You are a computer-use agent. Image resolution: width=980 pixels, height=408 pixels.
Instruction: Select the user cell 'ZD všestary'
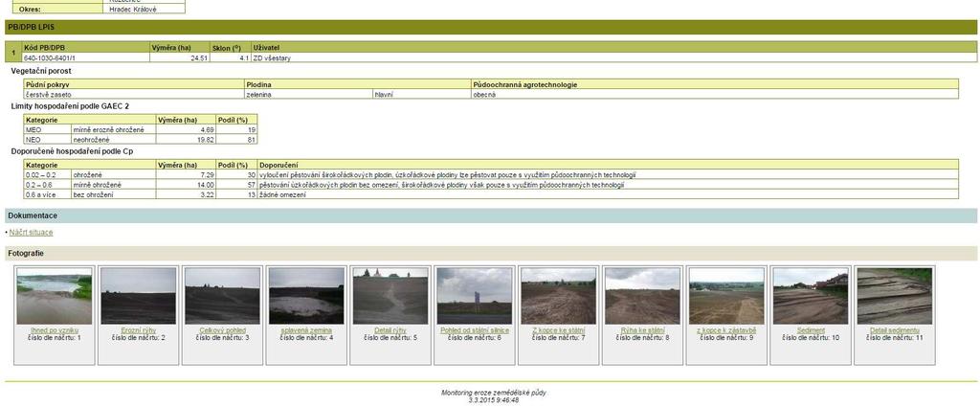click(613, 57)
